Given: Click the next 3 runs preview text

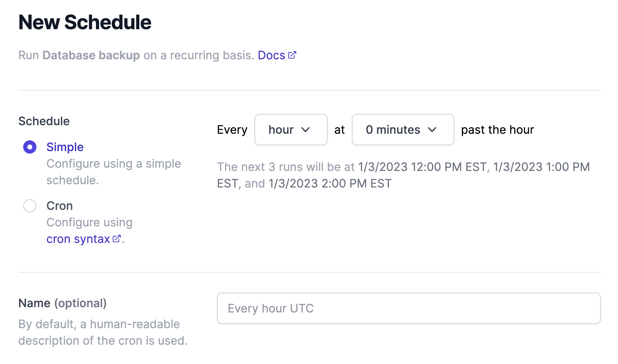Looking at the screenshot, I should click(x=403, y=175).
